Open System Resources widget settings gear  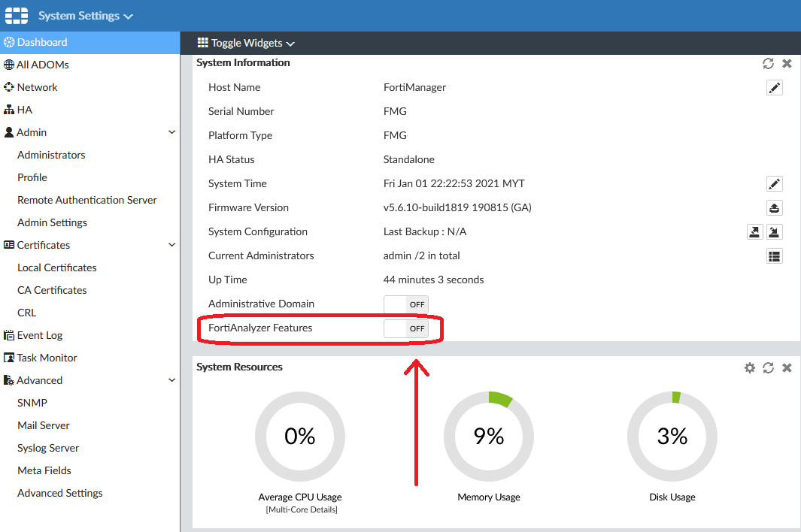click(x=749, y=367)
